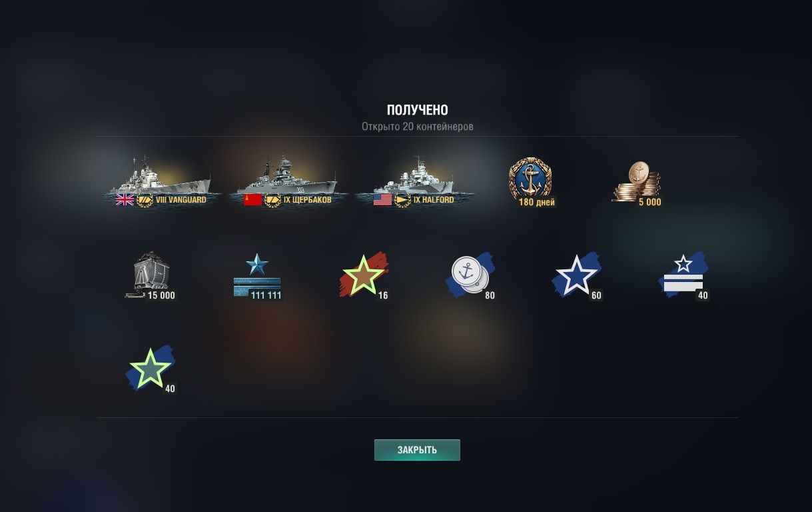812x512 pixels.
Task: Click the red star bonus showing 16
Action: click(364, 275)
